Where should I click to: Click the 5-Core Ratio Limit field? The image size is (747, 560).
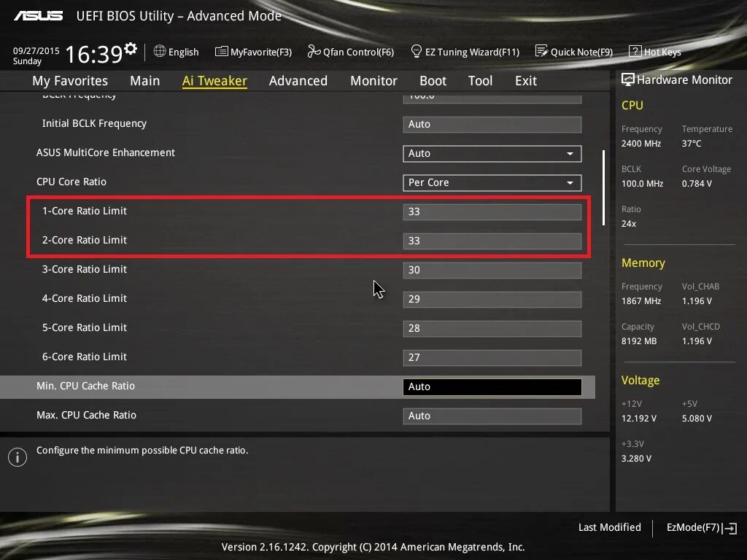point(492,329)
